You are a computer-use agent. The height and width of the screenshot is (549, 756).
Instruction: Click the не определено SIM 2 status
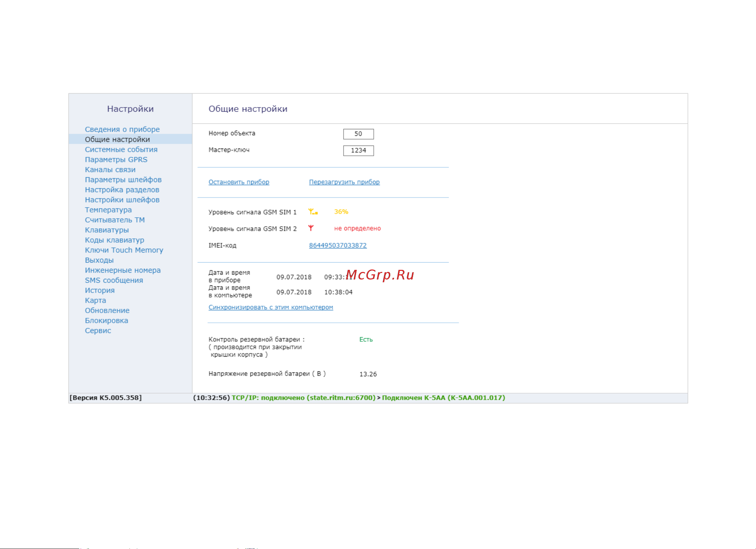357,228
